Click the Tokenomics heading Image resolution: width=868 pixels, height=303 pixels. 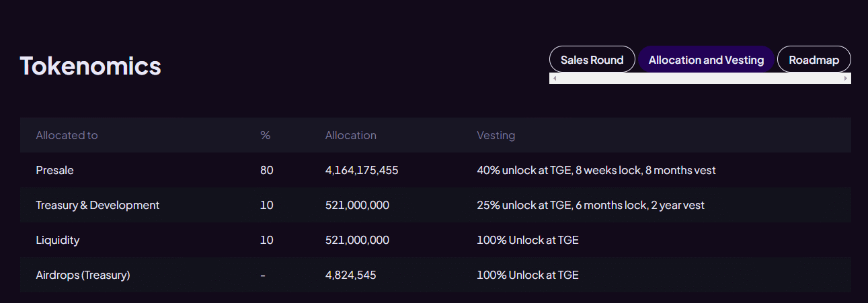click(x=91, y=66)
